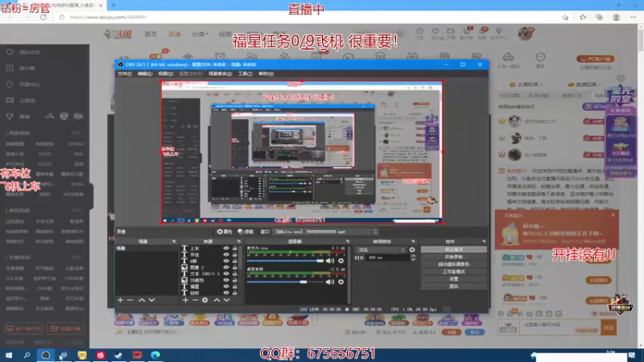Pop out the 混音器 mixer dock panel

(x=348, y=241)
